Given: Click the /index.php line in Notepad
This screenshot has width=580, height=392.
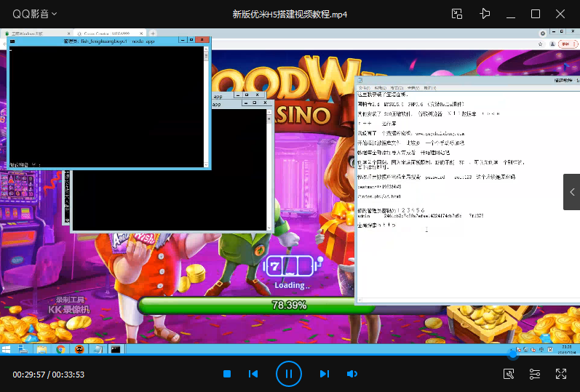Looking at the screenshot, I should 379,196.
